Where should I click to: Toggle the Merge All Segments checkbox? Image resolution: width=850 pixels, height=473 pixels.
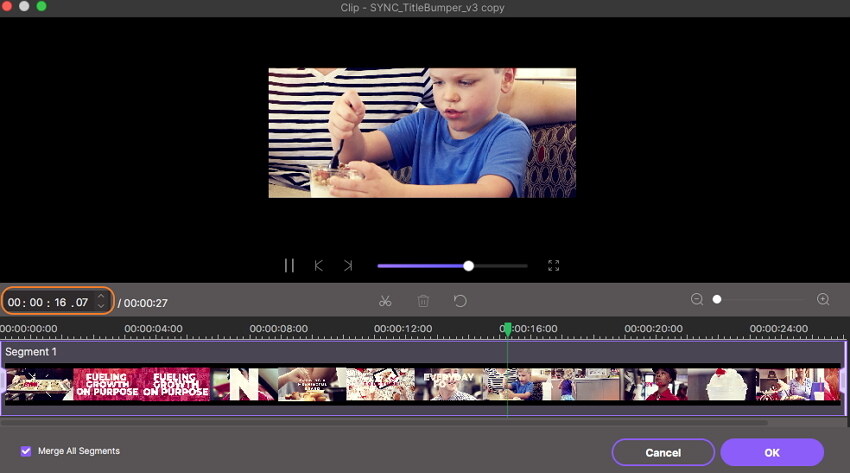pos(25,451)
